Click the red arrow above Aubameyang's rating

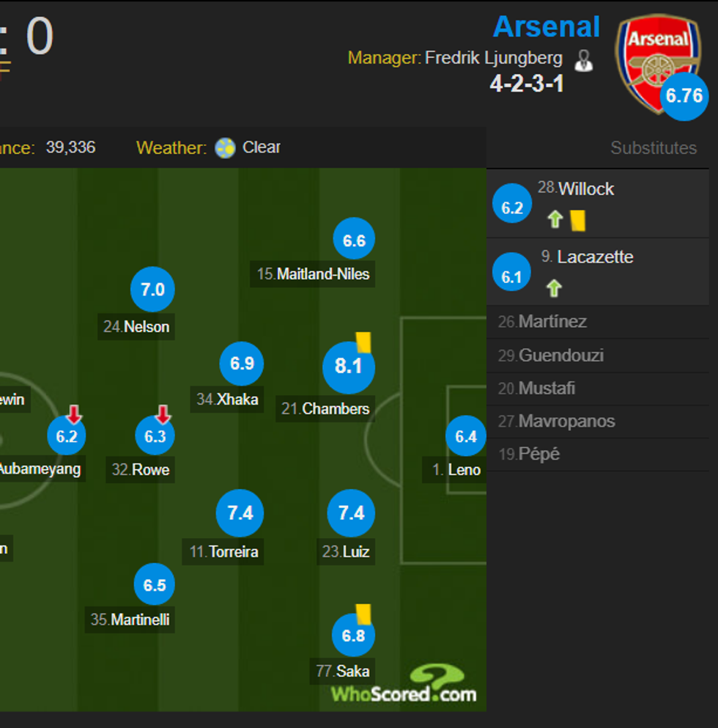tap(73, 414)
